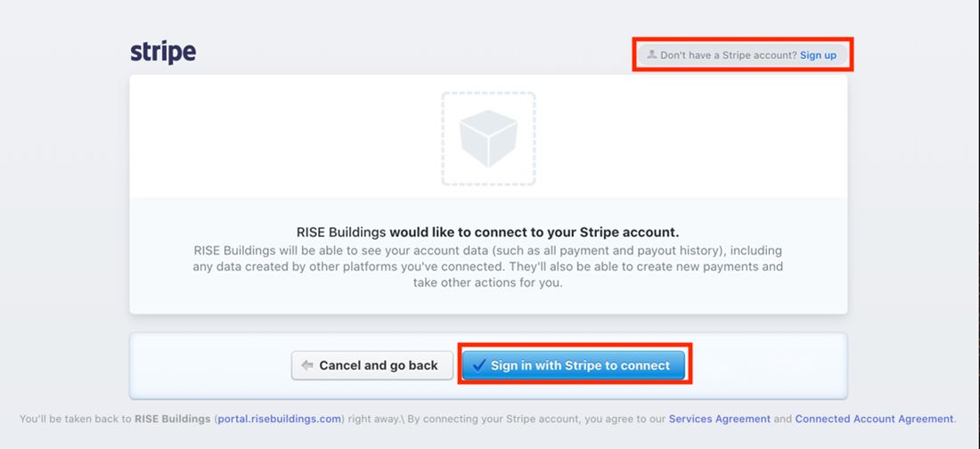Open portal.risebuildings.com link

(x=280, y=419)
